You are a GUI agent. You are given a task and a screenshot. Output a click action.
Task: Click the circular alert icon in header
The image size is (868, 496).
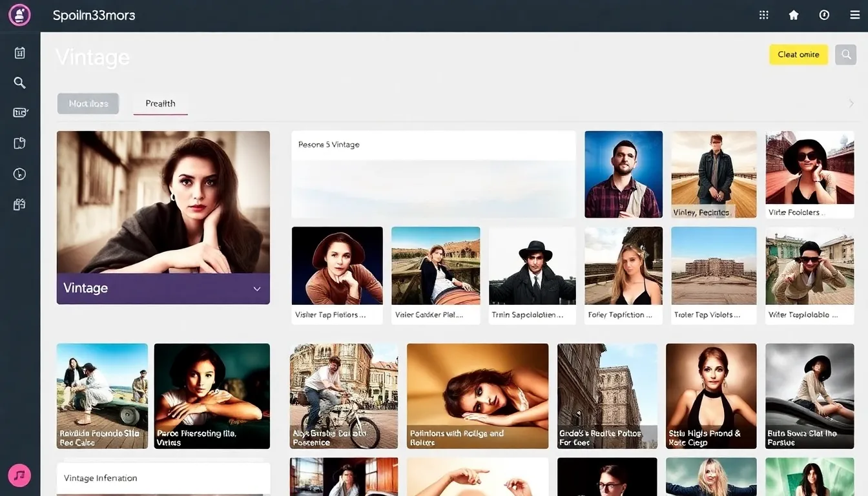click(x=824, y=15)
